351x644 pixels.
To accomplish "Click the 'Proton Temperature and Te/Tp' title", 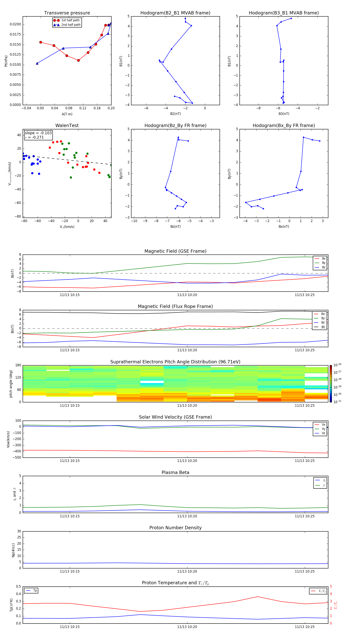I will tap(175, 583).
